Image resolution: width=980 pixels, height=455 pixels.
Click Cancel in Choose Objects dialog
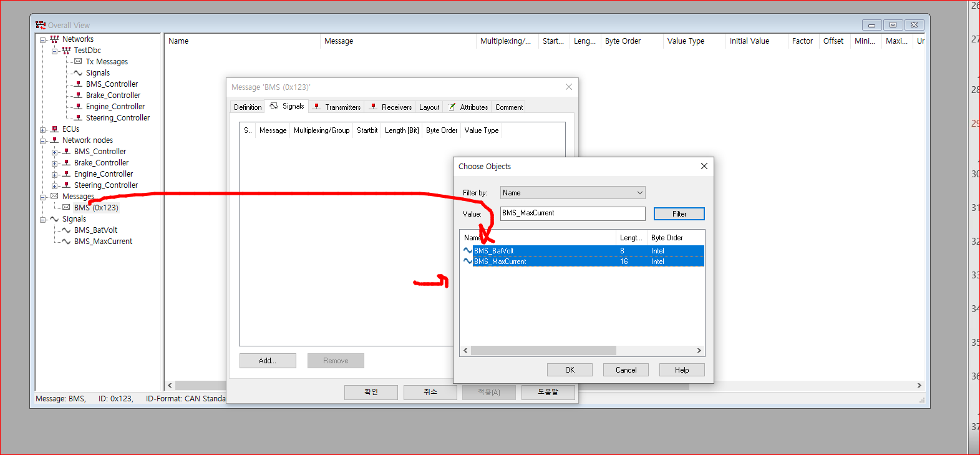click(x=626, y=370)
